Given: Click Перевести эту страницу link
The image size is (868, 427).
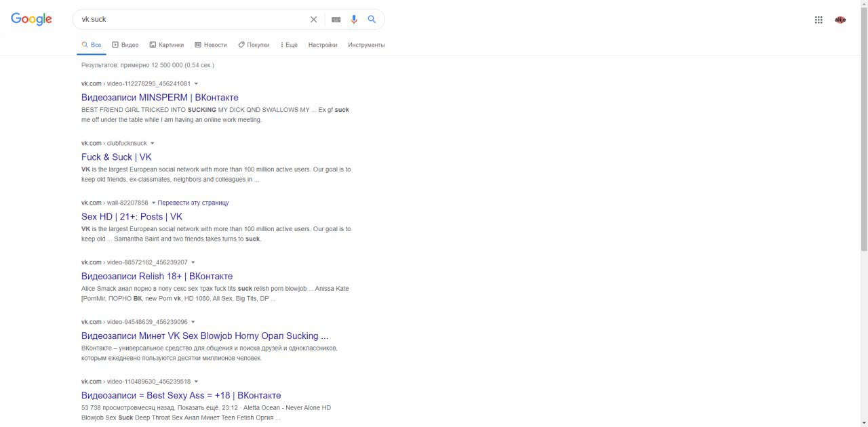Looking at the screenshot, I should point(193,203).
